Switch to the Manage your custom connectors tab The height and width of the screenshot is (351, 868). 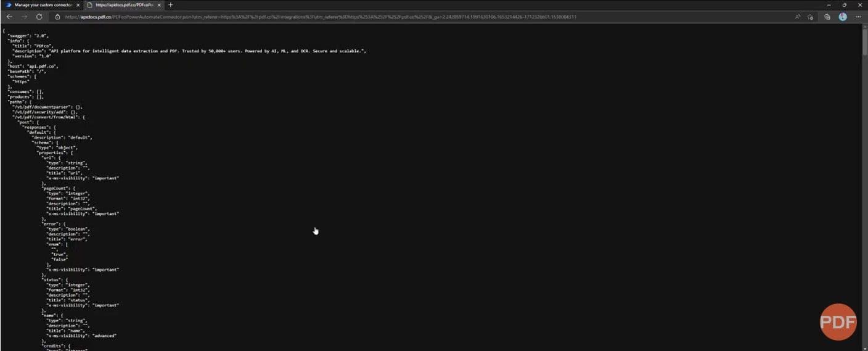point(42,5)
